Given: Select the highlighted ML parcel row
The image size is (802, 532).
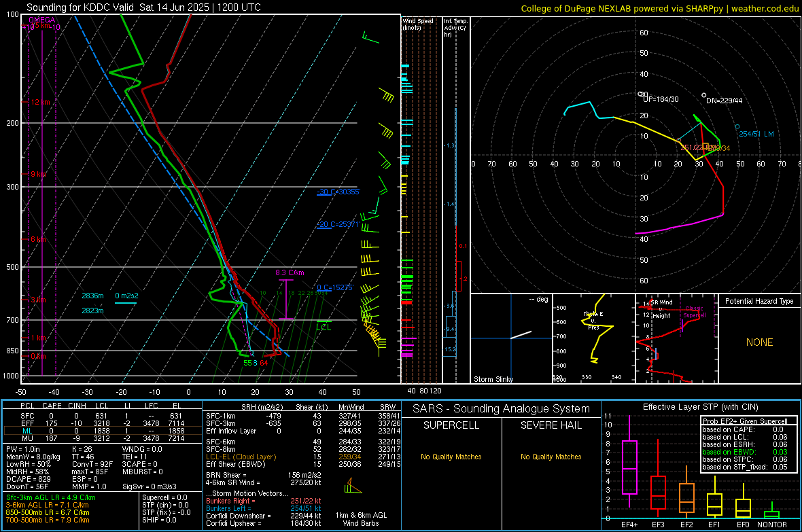Looking at the screenshot, I should click(x=101, y=431).
